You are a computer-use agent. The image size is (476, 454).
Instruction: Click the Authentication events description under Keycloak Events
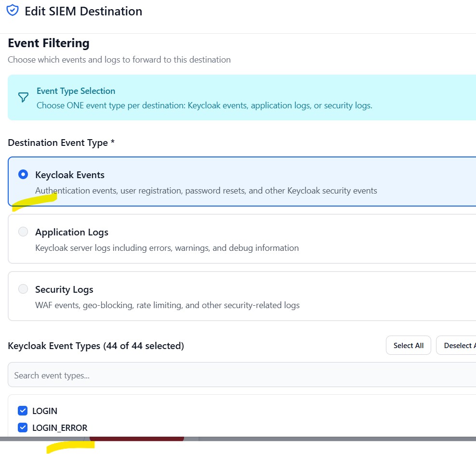tap(206, 191)
